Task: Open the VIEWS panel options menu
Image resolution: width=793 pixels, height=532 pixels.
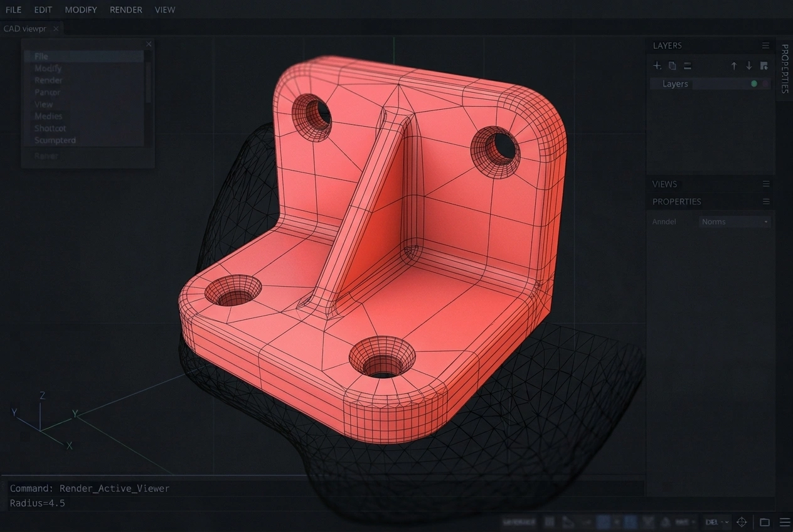Action: (765, 184)
